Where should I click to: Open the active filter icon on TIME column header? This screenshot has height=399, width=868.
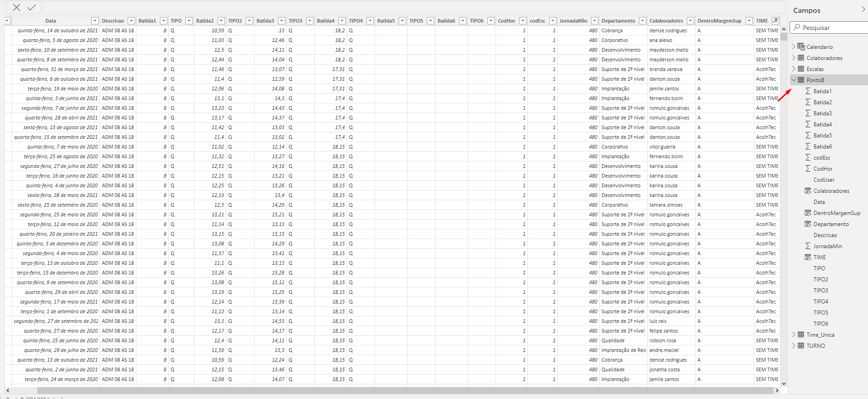point(776,21)
